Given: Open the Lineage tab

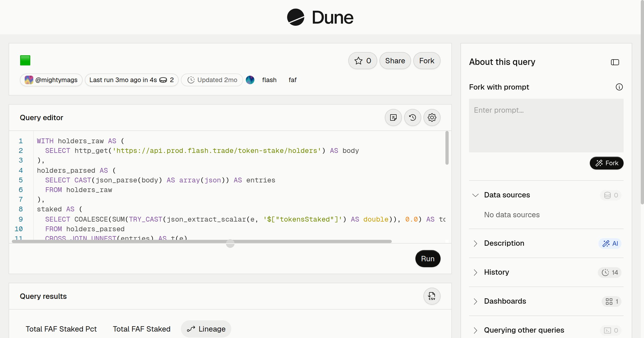Looking at the screenshot, I should (x=206, y=329).
